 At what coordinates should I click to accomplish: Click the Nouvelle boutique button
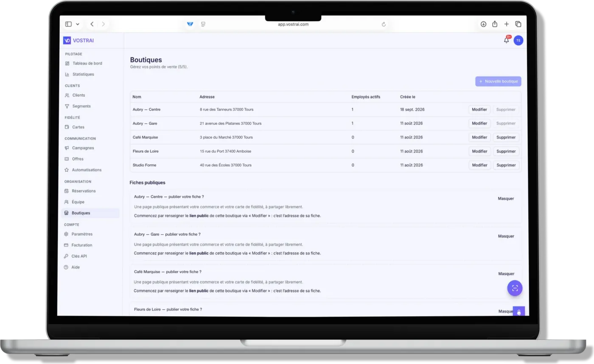pyautogui.click(x=498, y=81)
